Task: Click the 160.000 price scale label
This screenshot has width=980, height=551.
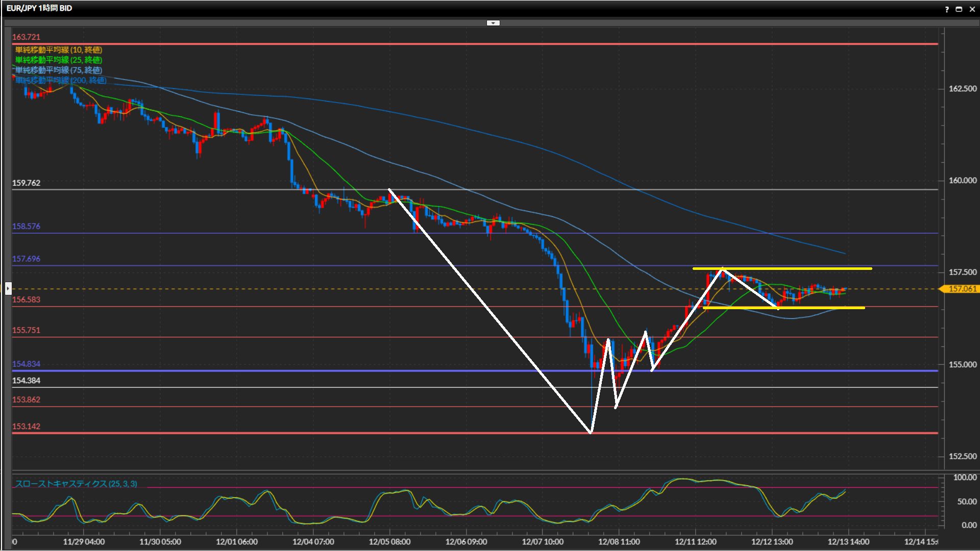Action: click(962, 180)
